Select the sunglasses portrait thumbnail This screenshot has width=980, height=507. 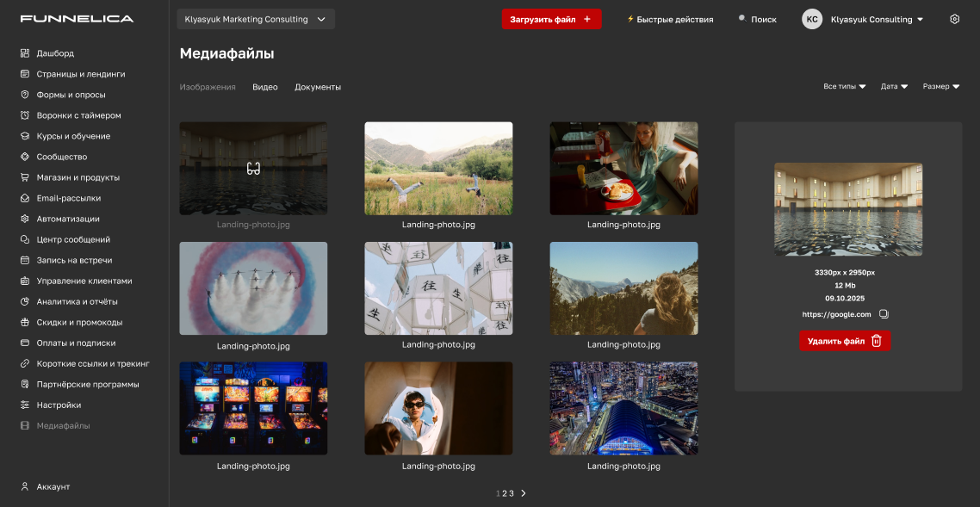coord(438,408)
